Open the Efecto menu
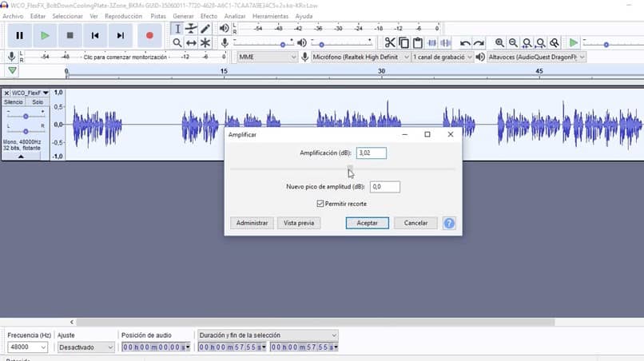 coord(209,16)
